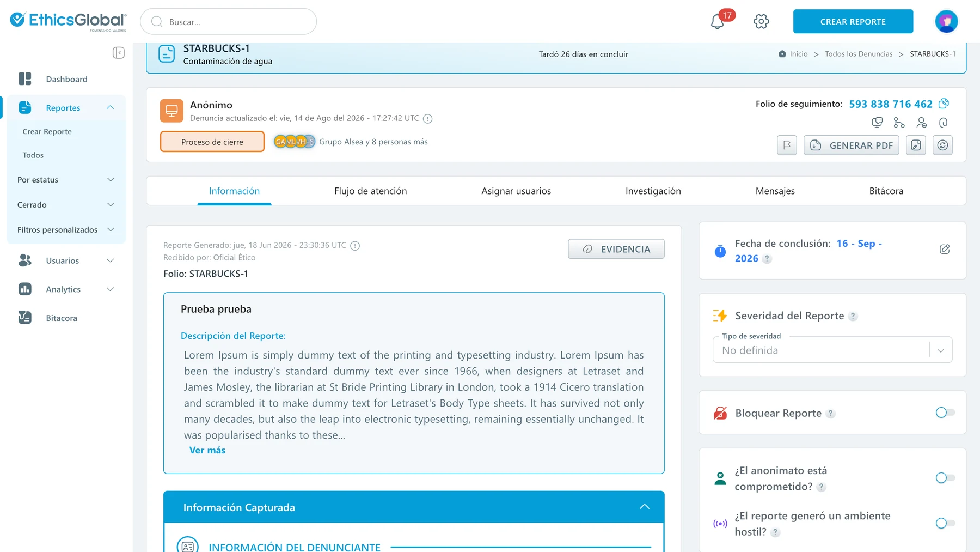Screen dimensions: 980x552
Task: Copy the folio de seguimiento number
Action: coord(944,104)
